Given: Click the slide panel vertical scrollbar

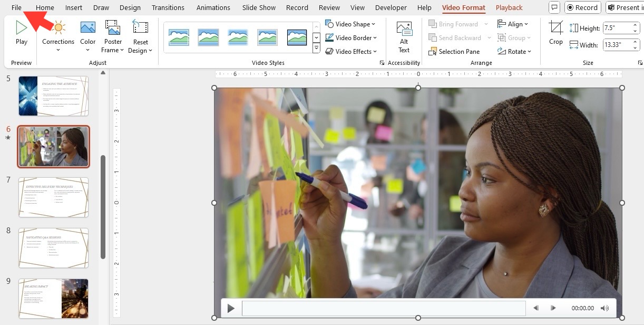Looking at the screenshot, I should click(103, 206).
